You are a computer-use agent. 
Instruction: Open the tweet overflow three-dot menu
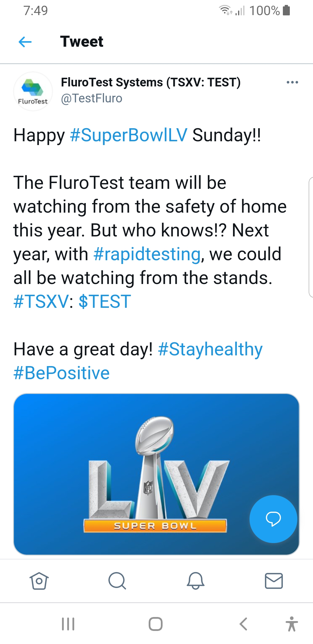click(292, 82)
